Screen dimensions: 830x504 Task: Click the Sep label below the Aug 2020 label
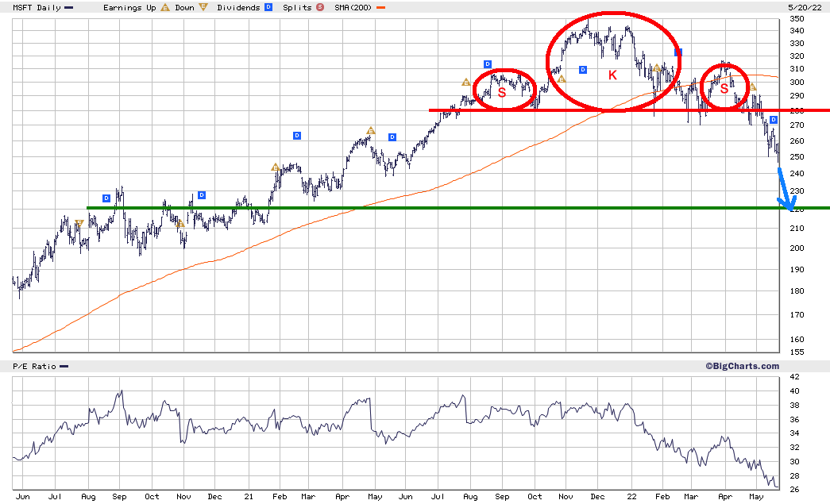[120, 497]
